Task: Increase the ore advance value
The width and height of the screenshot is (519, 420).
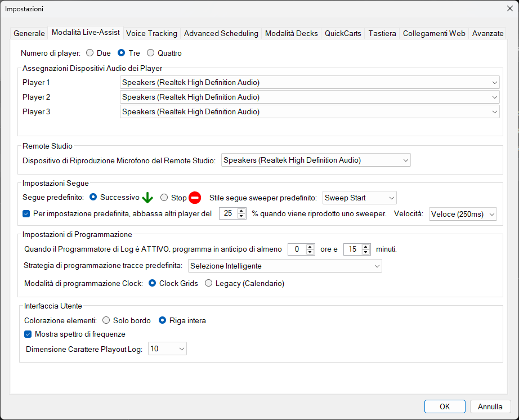Action: pyautogui.click(x=310, y=247)
